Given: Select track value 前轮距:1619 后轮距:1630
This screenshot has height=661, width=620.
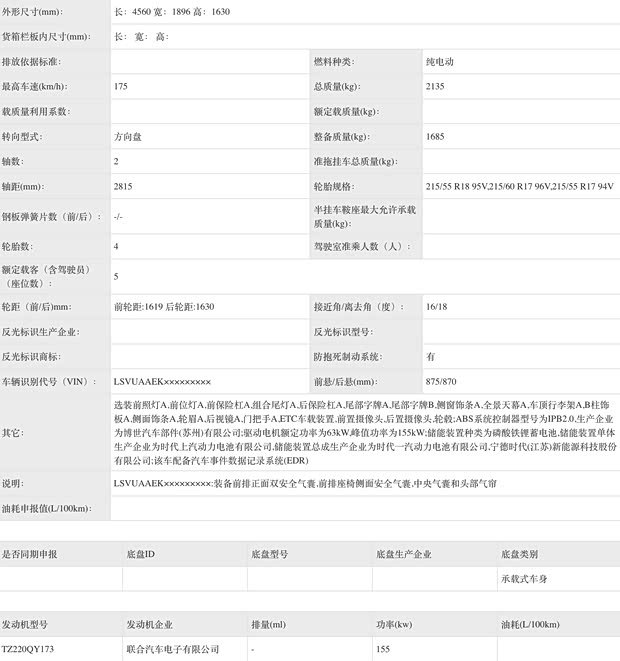Looking at the screenshot, I should pos(164,307).
